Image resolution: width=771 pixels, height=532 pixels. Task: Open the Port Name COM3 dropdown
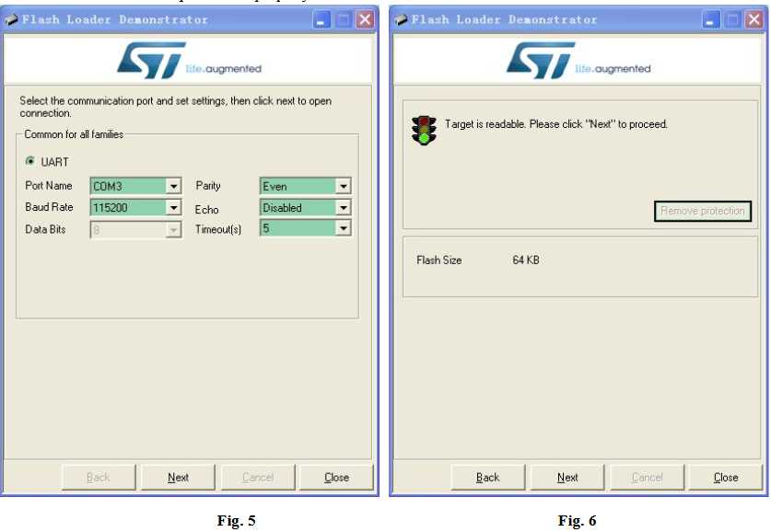coord(135,186)
